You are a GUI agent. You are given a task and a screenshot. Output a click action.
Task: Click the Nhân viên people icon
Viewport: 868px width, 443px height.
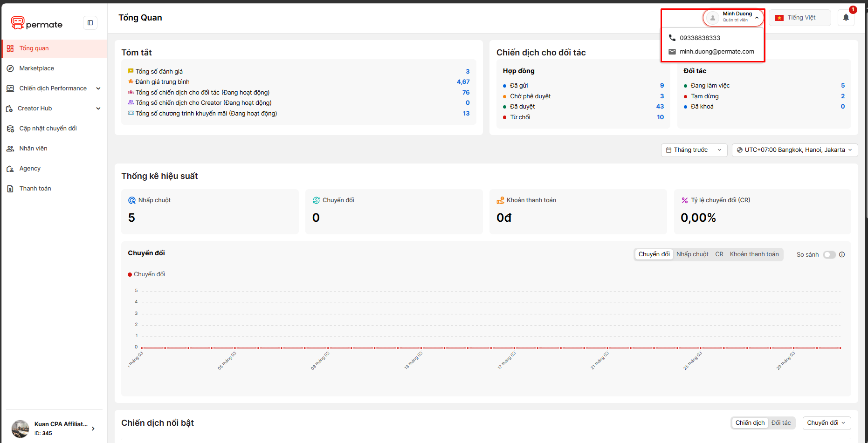[10, 149]
